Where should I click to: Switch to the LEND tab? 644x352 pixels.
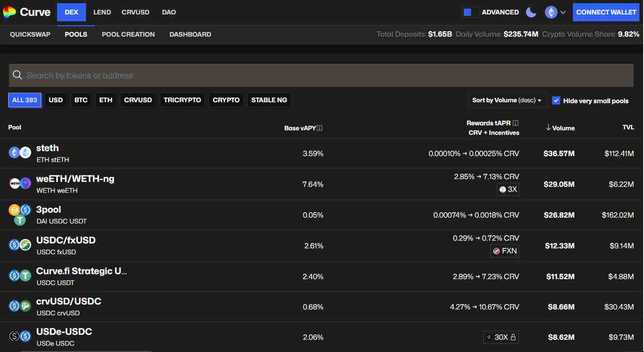tap(102, 12)
